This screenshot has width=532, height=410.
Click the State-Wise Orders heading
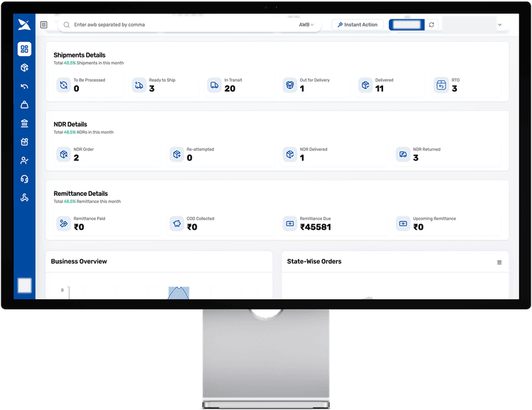point(314,261)
